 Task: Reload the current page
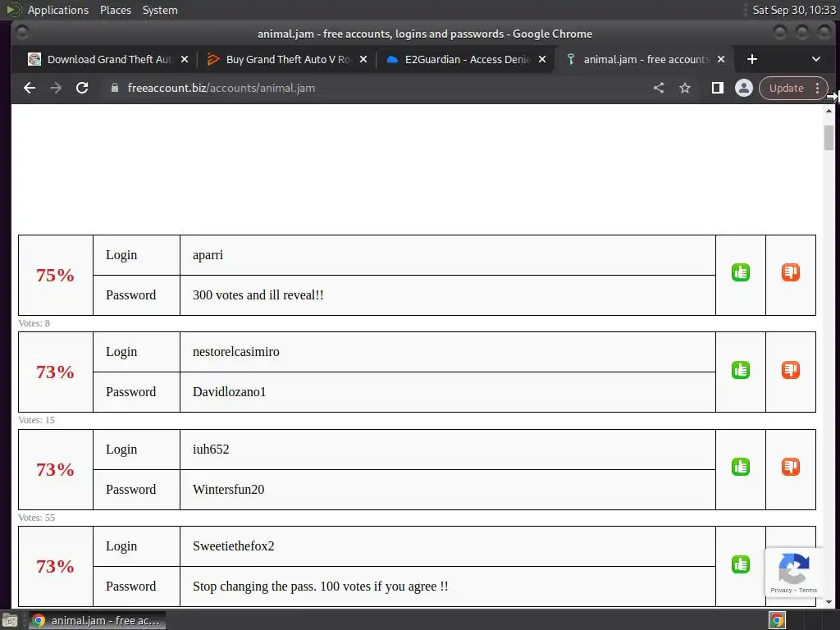point(82,88)
